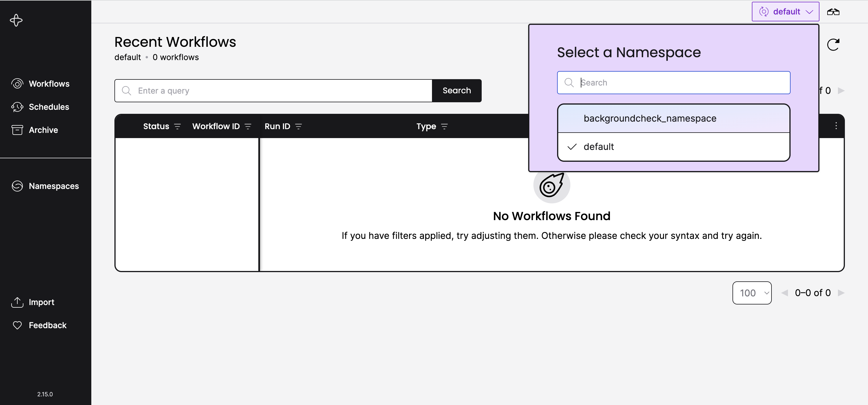The width and height of the screenshot is (868, 405).
Task: Toggle labs mode with the cloud icon
Action: click(x=833, y=12)
